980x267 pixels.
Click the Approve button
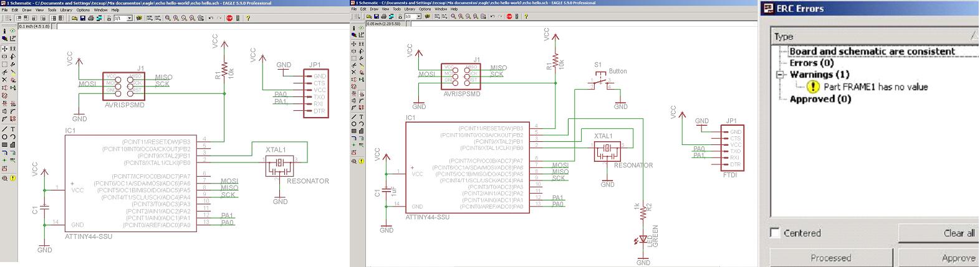939,257
